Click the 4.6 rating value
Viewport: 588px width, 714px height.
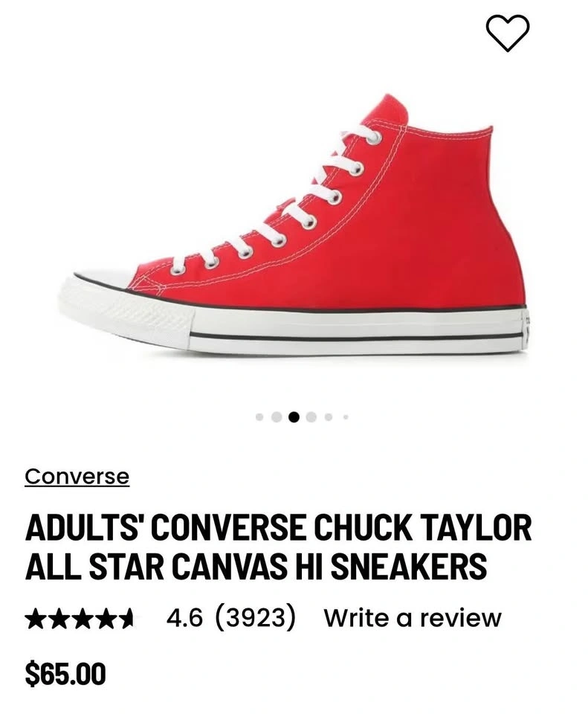184,618
